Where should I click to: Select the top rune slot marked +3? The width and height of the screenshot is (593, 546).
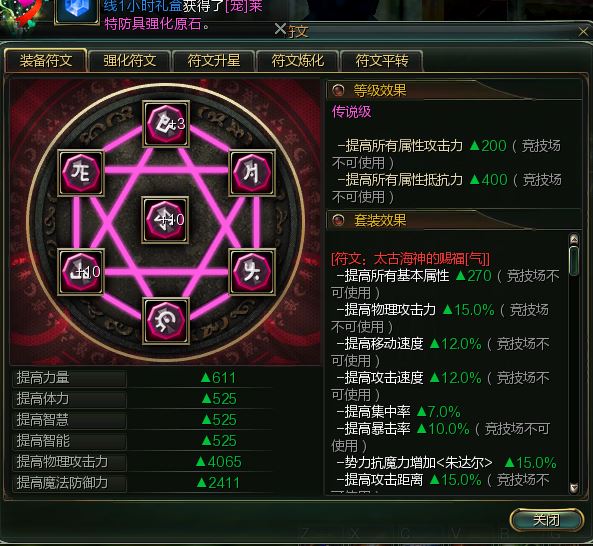point(166,123)
